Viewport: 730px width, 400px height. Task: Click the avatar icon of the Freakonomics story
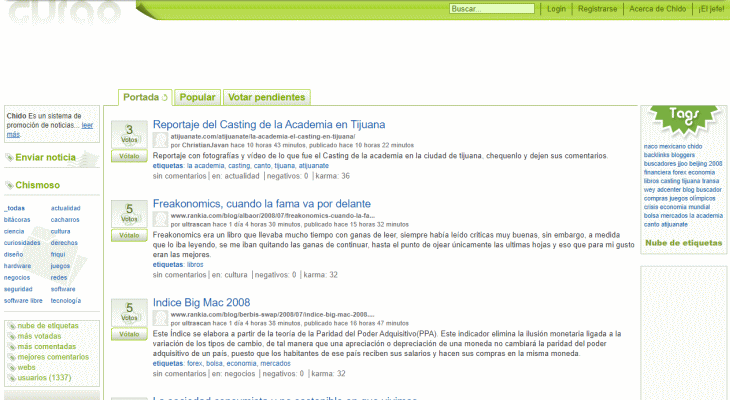click(x=160, y=220)
